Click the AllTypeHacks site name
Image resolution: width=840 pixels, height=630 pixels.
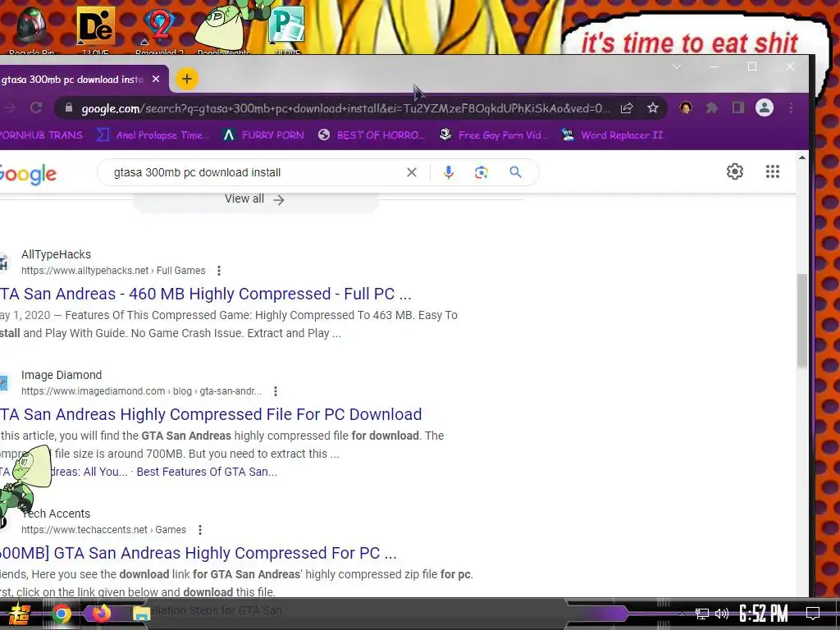pyautogui.click(x=57, y=254)
